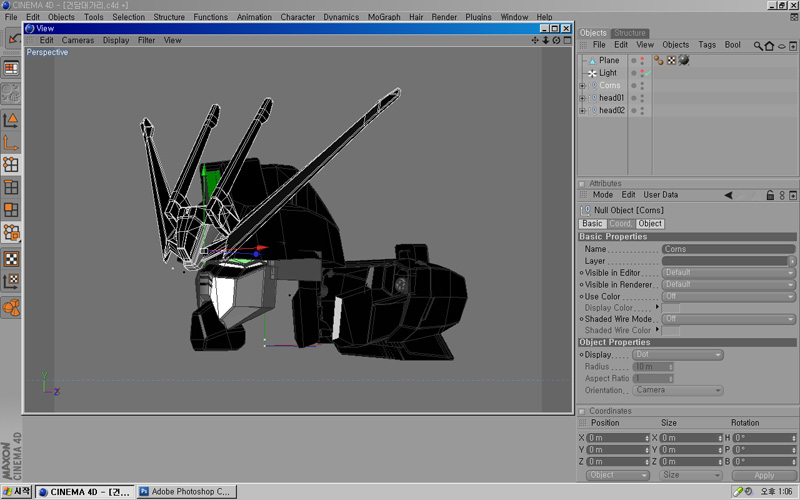Image resolution: width=800 pixels, height=500 pixels.
Task: Click the Rotation H stepper arrows
Action: pos(793,438)
